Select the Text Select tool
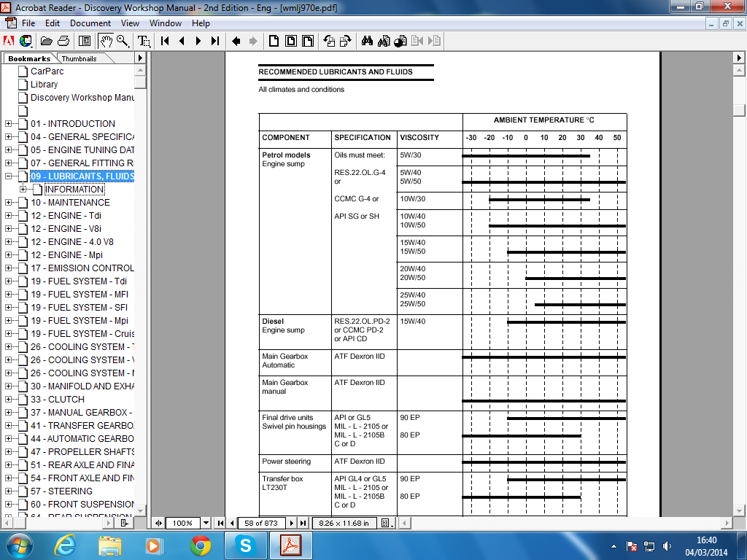747x560 pixels. pos(144,41)
